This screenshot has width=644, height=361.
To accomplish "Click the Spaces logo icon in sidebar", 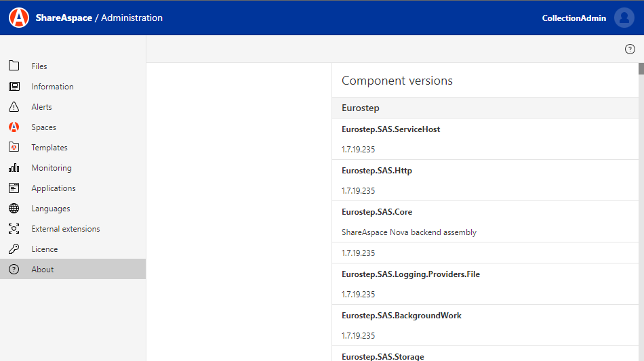I will 14,127.
